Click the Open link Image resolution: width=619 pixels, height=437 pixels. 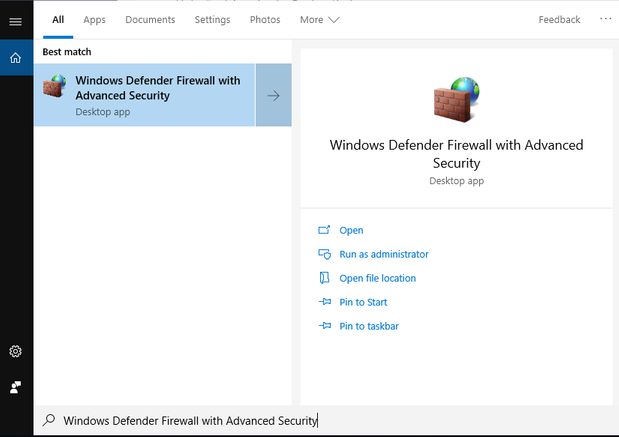click(351, 230)
